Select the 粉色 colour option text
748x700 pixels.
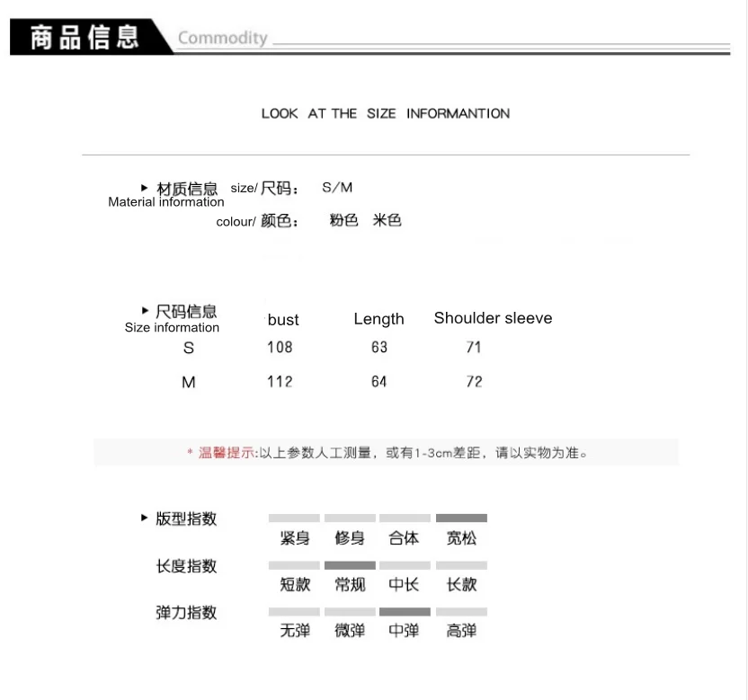pos(343,220)
